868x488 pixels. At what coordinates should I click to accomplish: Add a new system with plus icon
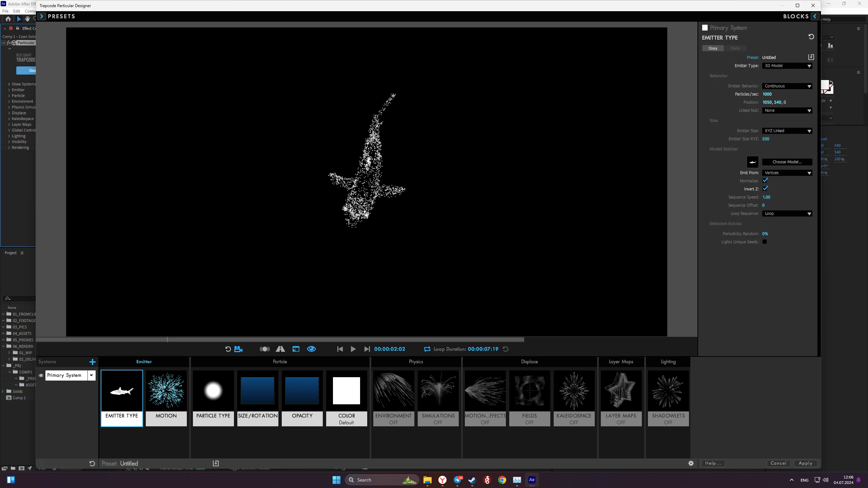pyautogui.click(x=92, y=362)
